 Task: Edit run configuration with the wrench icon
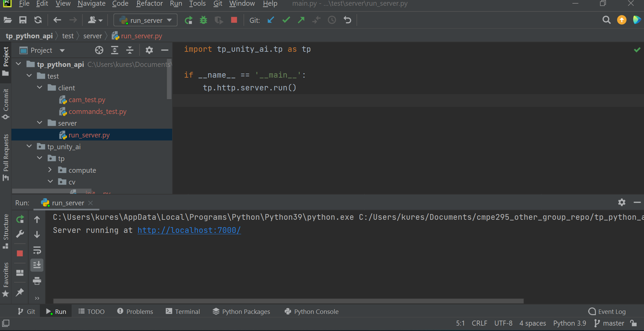[x=20, y=234]
